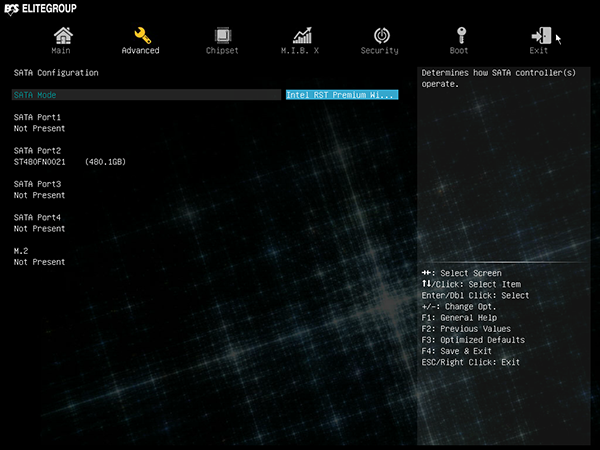Viewport: 600px width, 450px height.
Task: Click the F3: Optimized Defaults hint
Action: click(x=473, y=340)
